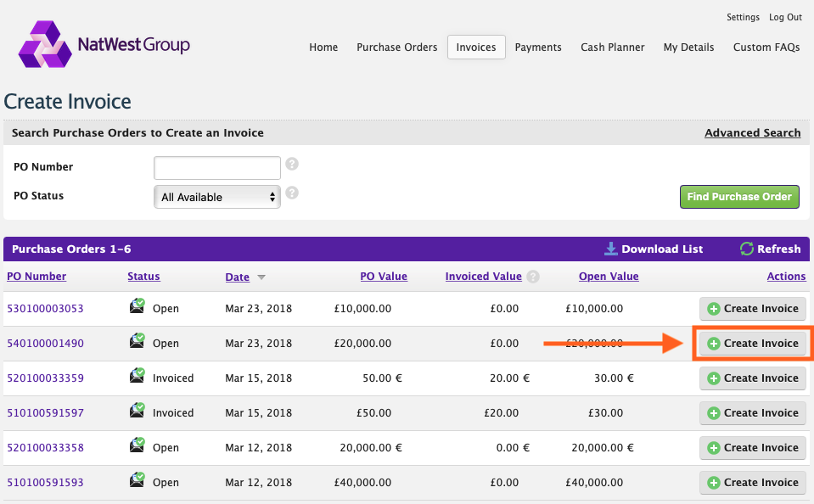Click status envelope icon for PO 540100001490
The height and width of the screenshot is (504, 814).
[137, 340]
